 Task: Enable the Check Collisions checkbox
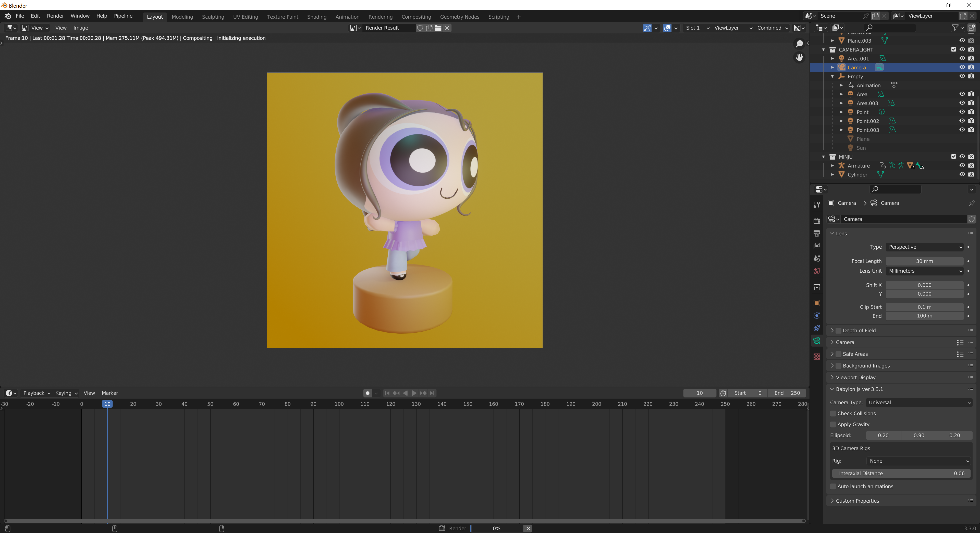click(833, 413)
